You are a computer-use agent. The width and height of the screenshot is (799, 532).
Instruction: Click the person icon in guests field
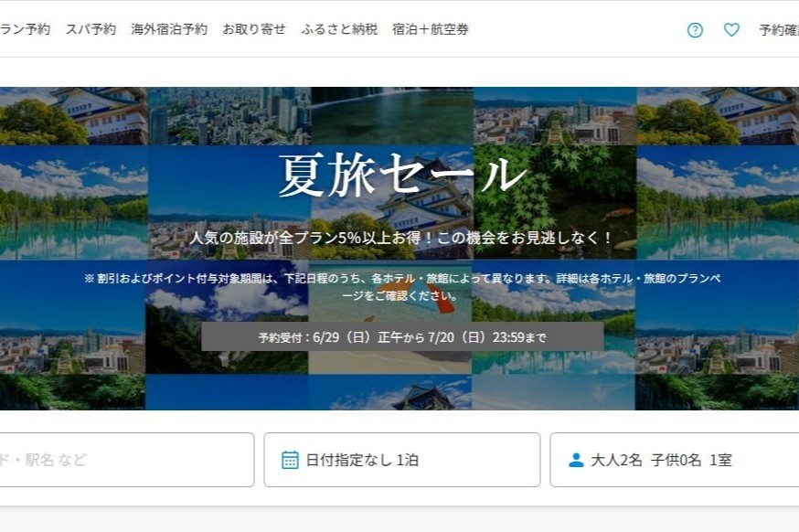[x=576, y=460]
